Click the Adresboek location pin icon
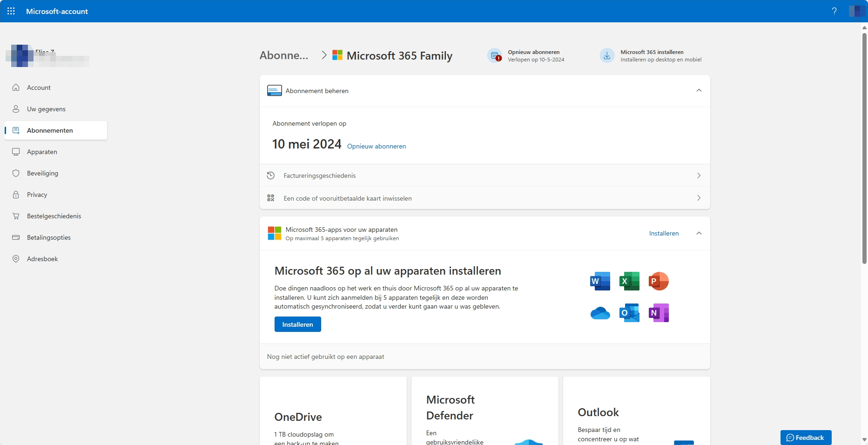This screenshot has width=868, height=445. pyautogui.click(x=16, y=259)
